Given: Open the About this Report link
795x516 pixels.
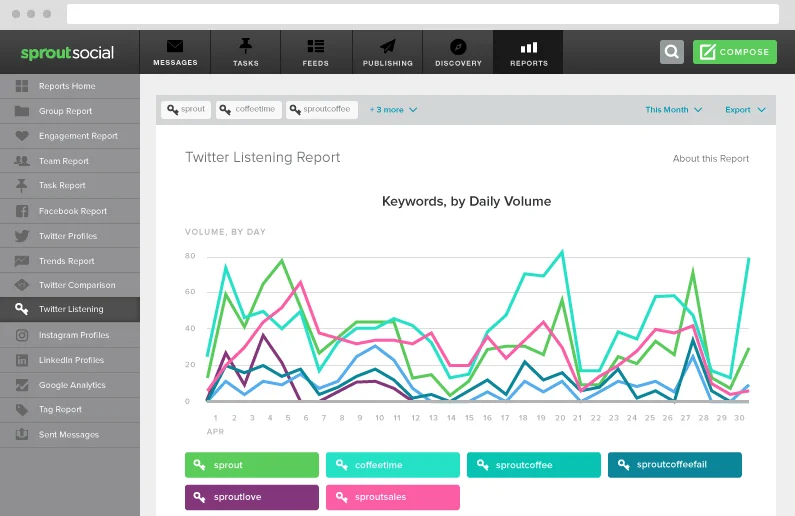Looking at the screenshot, I should click(x=710, y=159).
